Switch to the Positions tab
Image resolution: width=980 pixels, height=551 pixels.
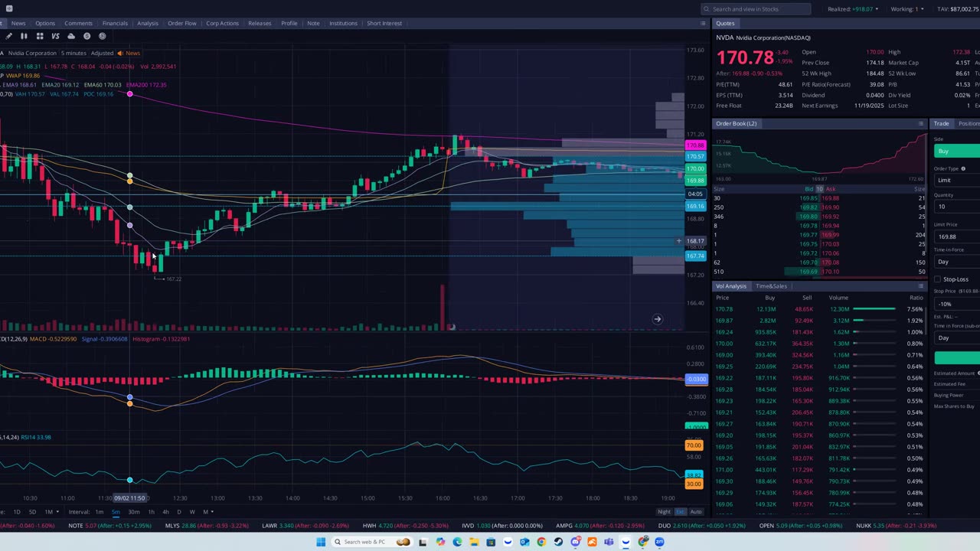pyautogui.click(x=969, y=123)
